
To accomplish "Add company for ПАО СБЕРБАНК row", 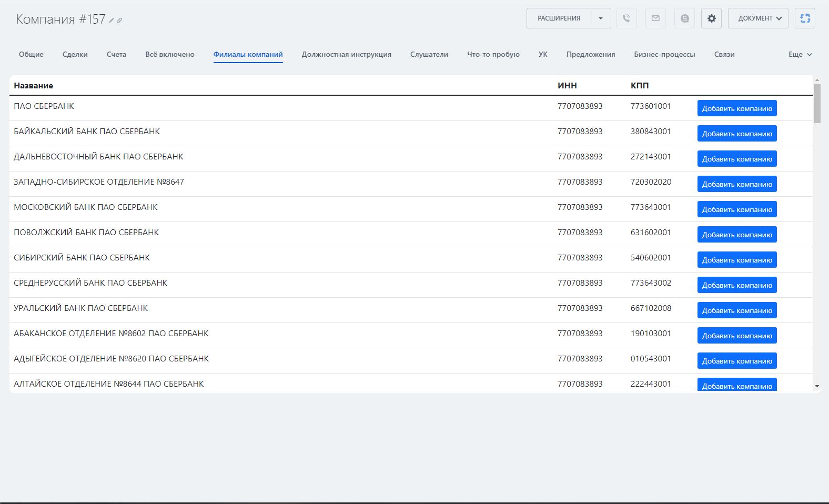I will tap(736, 108).
